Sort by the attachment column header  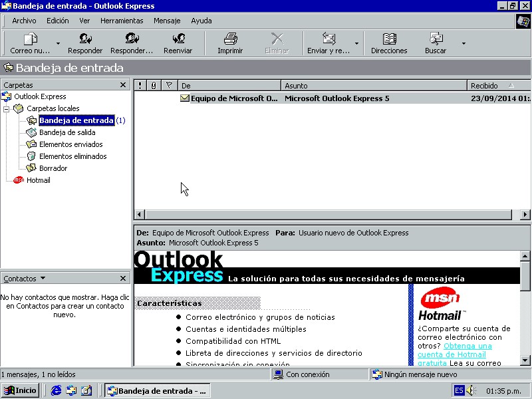[154, 86]
